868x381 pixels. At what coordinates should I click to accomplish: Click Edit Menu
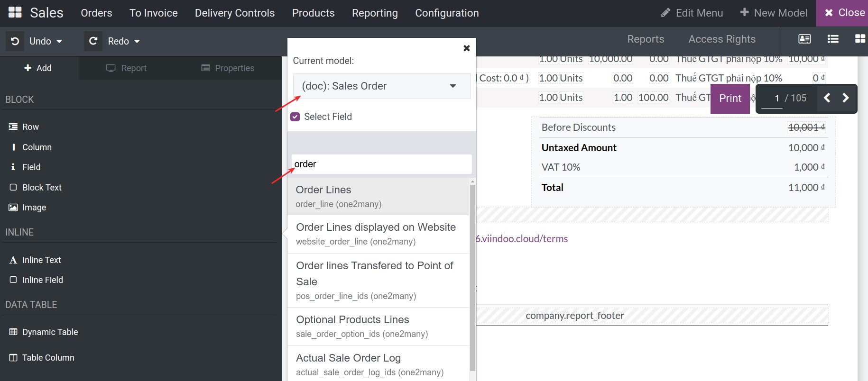pos(692,13)
